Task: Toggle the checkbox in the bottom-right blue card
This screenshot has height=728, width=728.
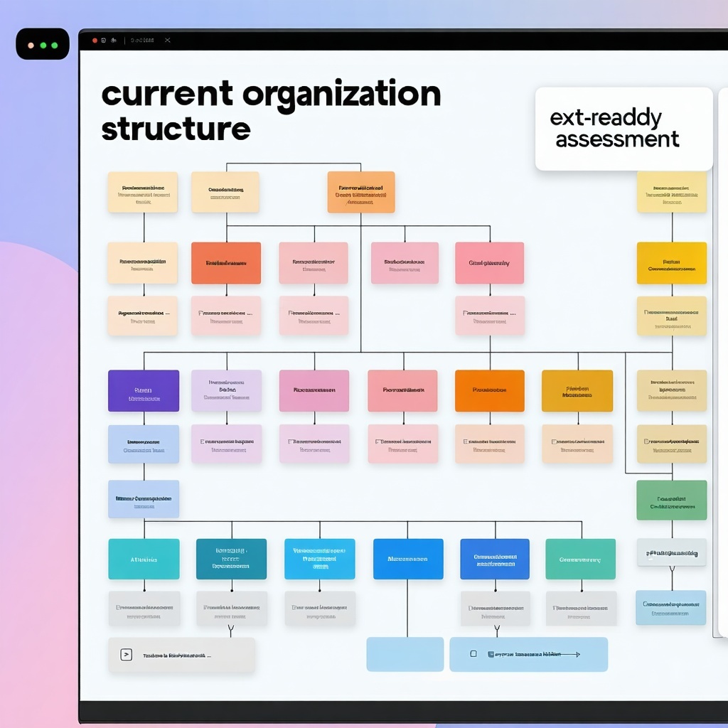Action: (473, 654)
